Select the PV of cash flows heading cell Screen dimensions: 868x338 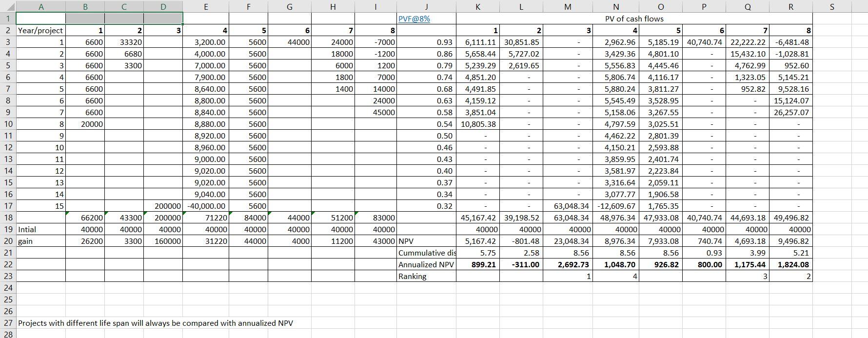coord(634,19)
